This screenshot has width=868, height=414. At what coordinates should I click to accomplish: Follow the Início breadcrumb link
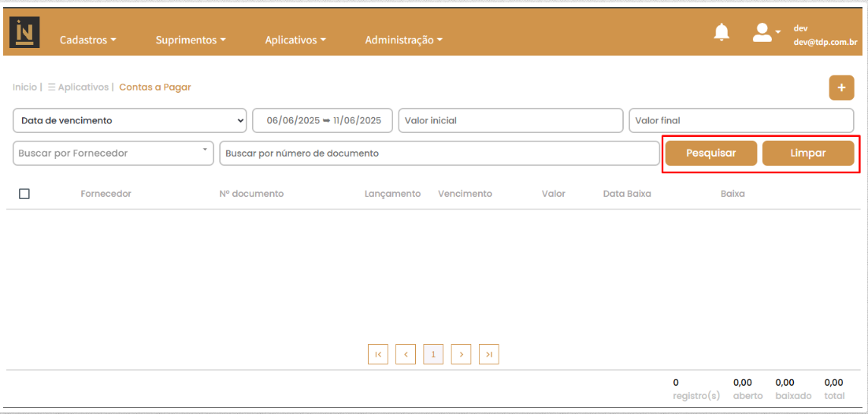24,87
